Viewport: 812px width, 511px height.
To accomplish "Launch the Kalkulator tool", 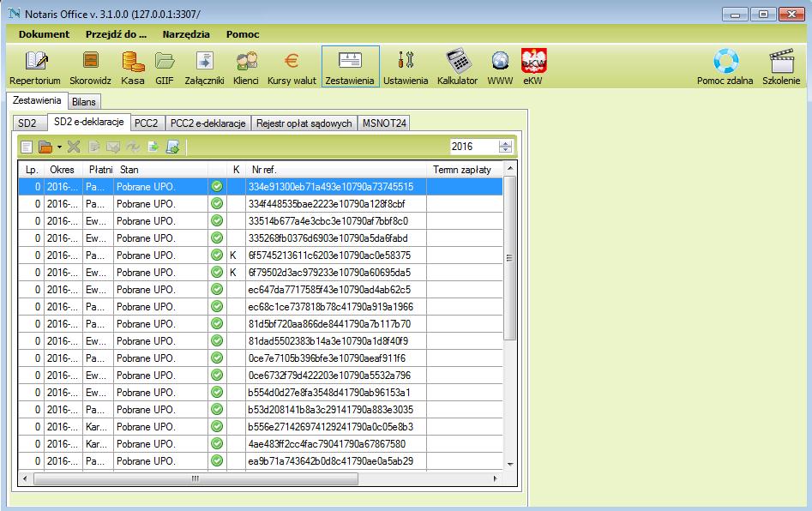I will pyautogui.click(x=457, y=68).
